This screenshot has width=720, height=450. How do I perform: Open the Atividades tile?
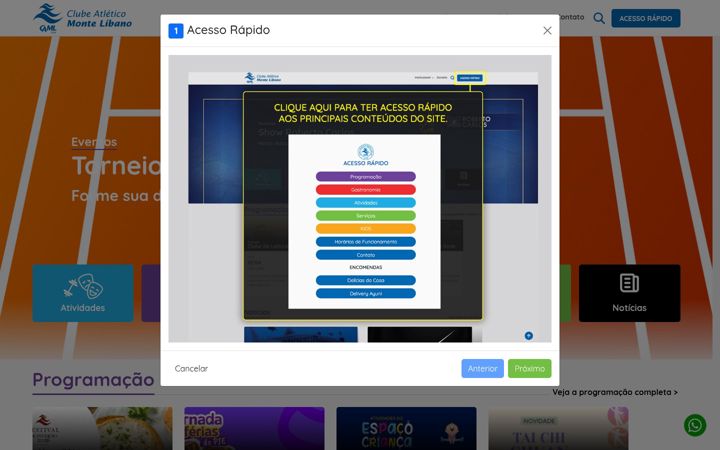tap(83, 293)
